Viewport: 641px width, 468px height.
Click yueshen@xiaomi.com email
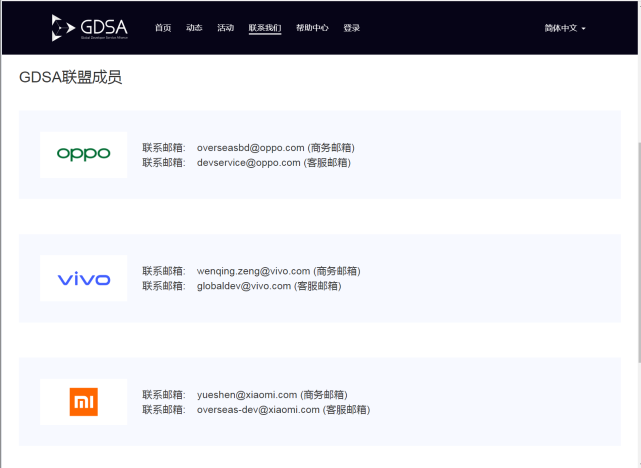coord(247,395)
